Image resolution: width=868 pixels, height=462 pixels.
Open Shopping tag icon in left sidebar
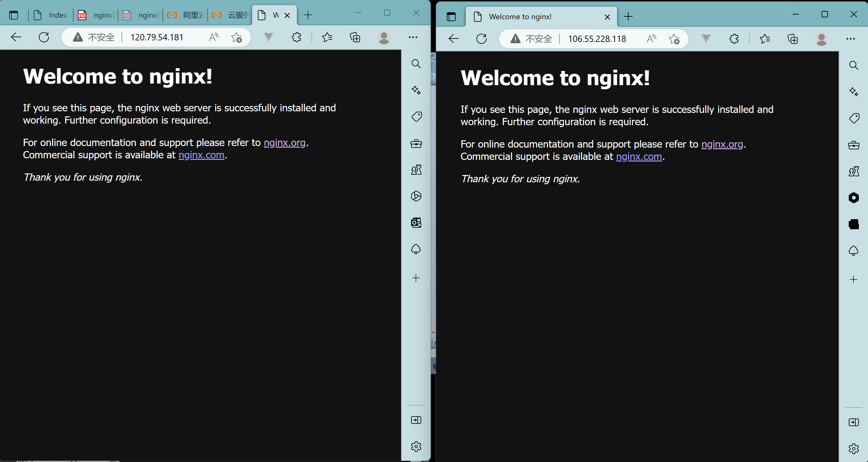pos(416,116)
